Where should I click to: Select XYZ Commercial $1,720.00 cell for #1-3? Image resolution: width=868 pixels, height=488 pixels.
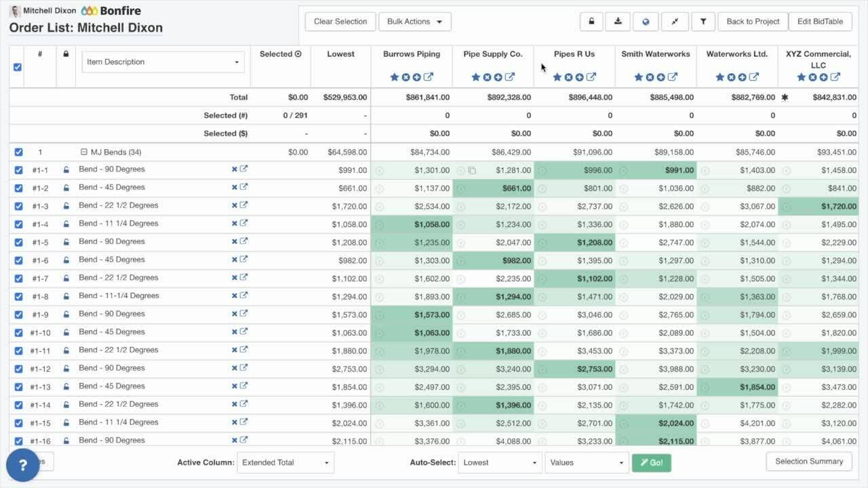pyautogui.click(x=818, y=207)
